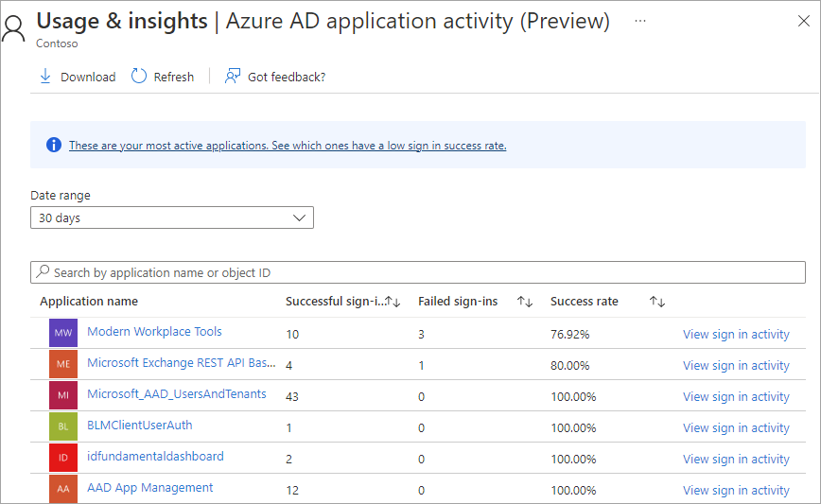
Task: Click Successful sign-ins column header text
Action: coord(335,302)
